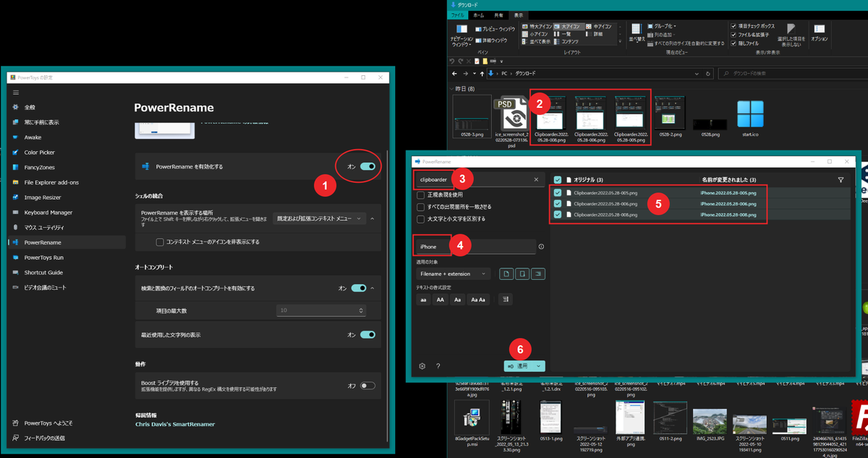Select PowerRename item in PowerToys sidebar

[68, 242]
